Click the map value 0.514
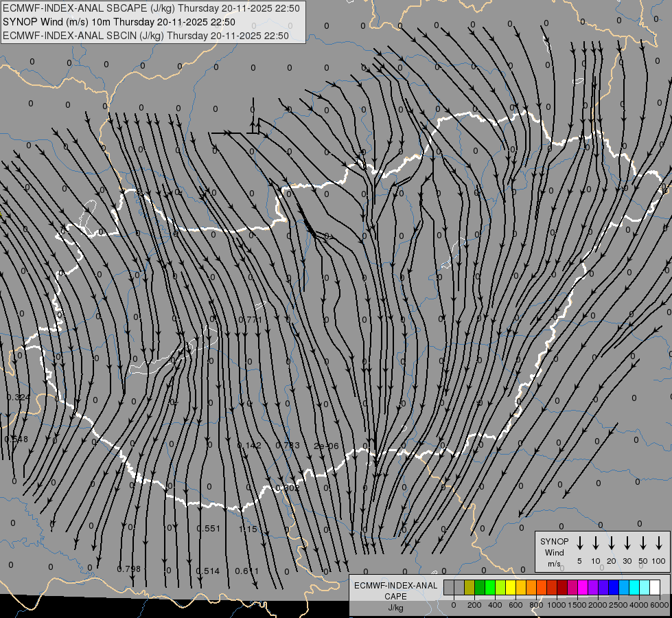 208,571
